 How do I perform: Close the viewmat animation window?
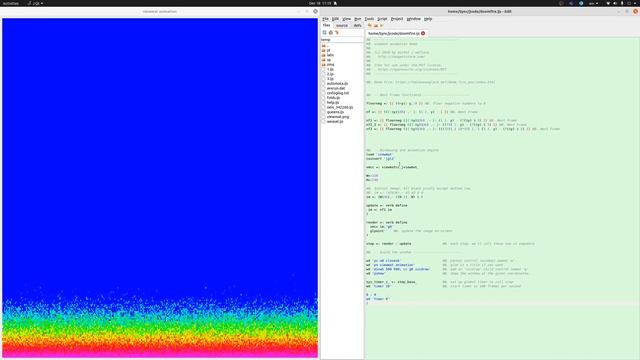(315, 11)
